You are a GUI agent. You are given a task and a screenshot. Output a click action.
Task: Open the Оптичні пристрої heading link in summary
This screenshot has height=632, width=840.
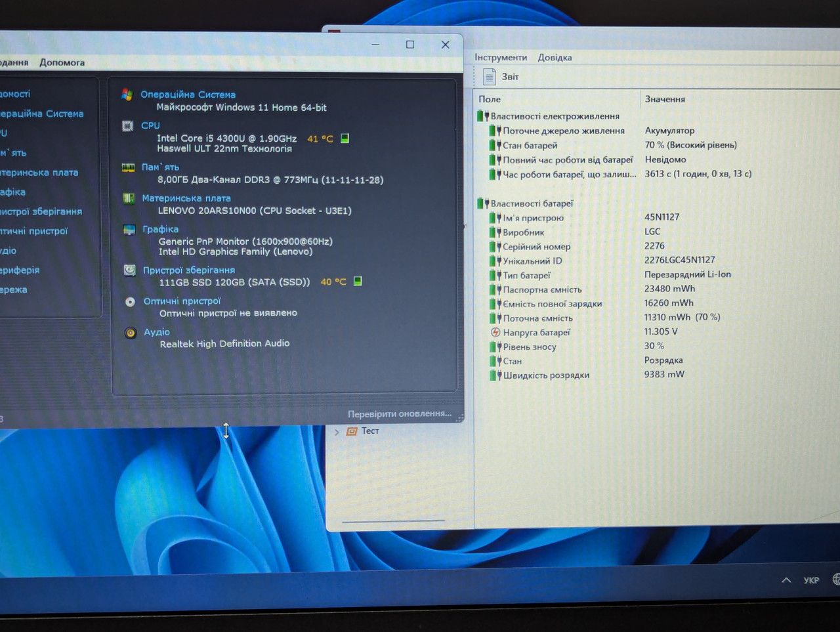pos(182,301)
